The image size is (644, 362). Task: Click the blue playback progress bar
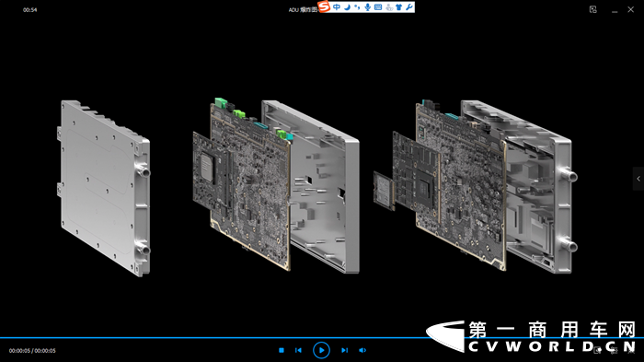pos(322,338)
